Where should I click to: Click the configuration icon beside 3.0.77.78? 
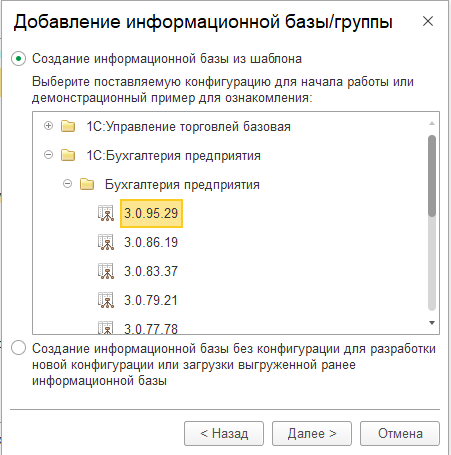[x=106, y=327]
